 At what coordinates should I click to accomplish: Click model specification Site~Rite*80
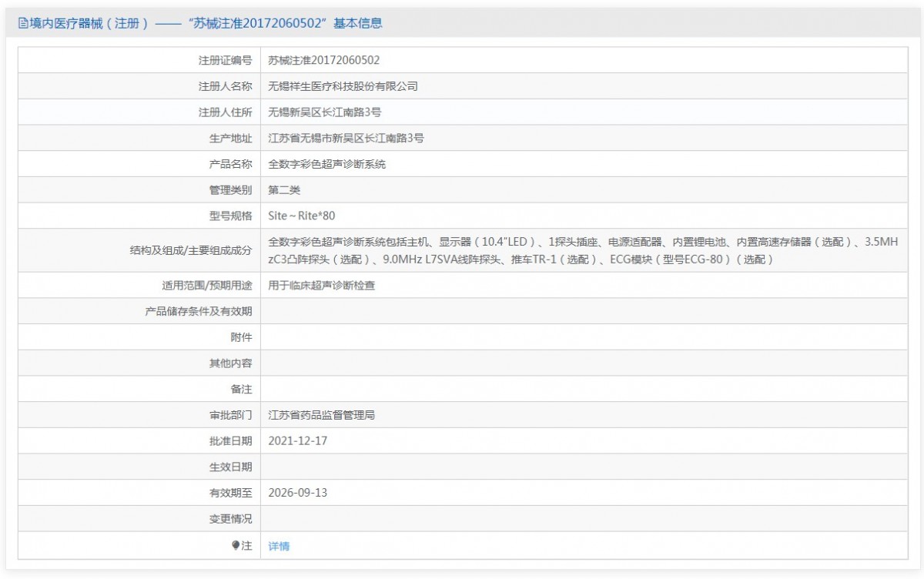point(302,216)
